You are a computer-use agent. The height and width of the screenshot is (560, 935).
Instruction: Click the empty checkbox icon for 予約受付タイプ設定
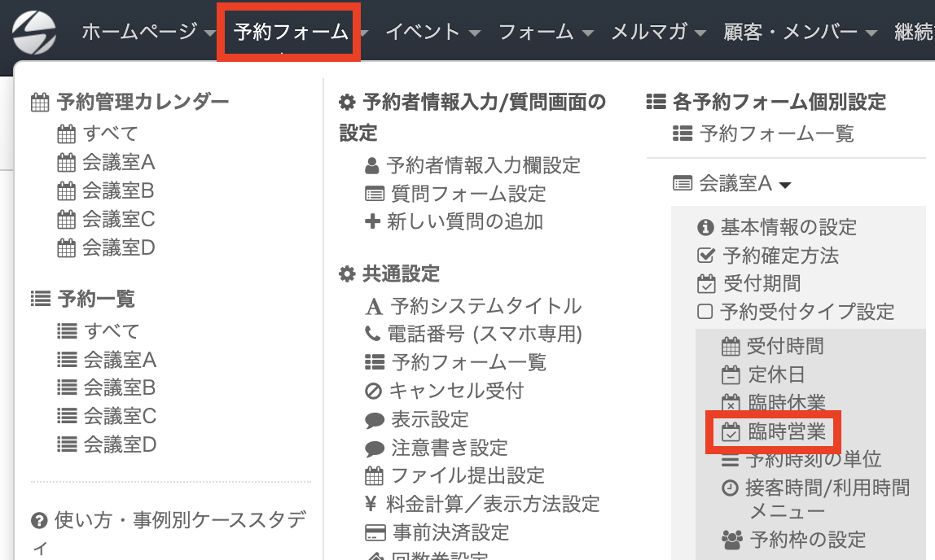705,312
